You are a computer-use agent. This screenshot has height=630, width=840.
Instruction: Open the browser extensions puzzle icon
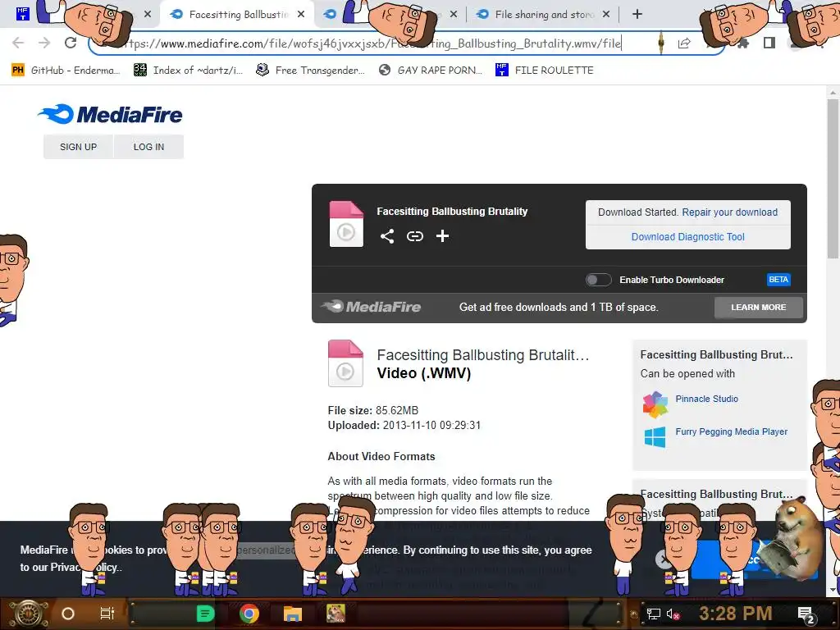click(742, 43)
